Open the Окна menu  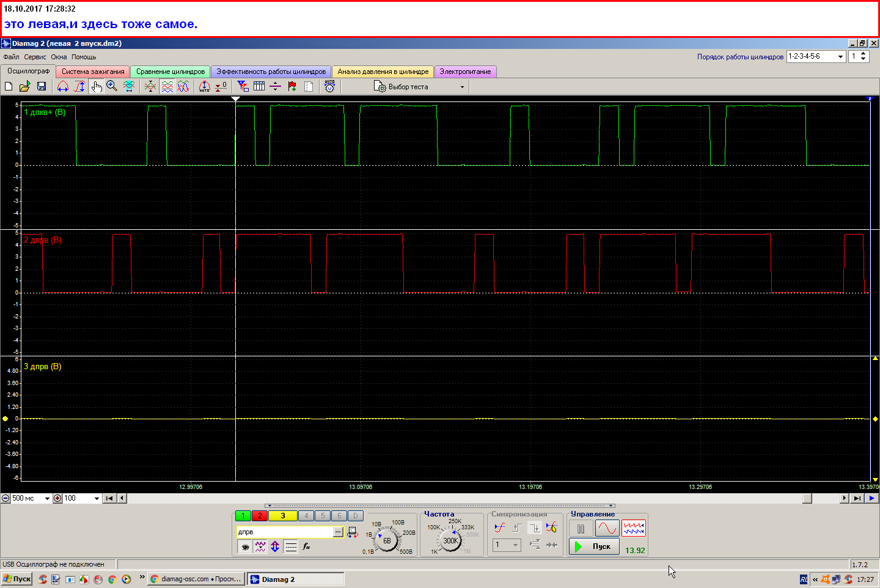[x=59, y=57]
